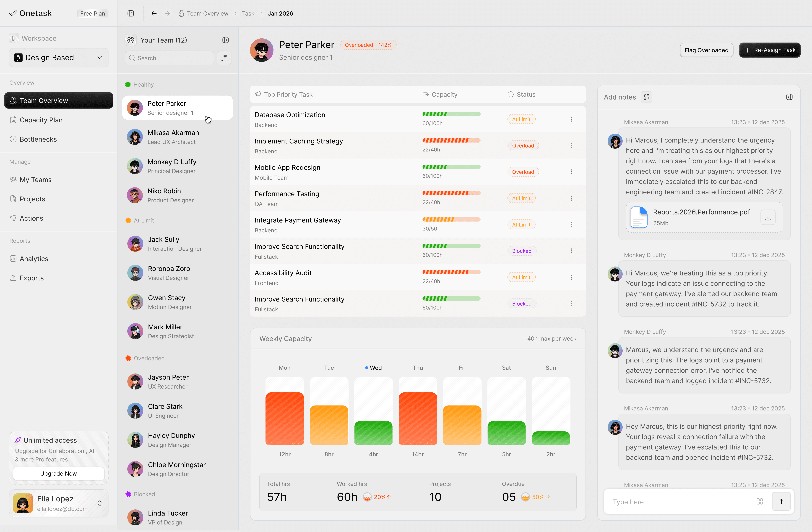Click the back arrow in breadcrumb bar

tap(154, 13)
